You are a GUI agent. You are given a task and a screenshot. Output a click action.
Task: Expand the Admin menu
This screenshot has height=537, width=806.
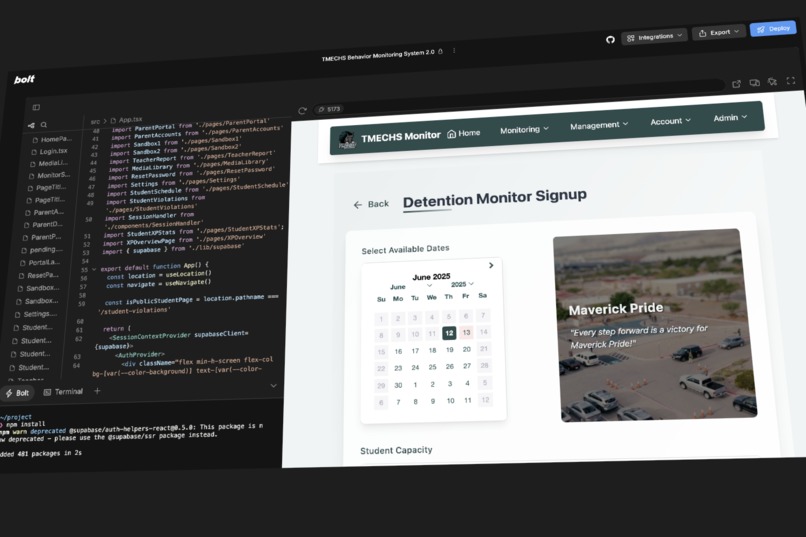(730, 118)
